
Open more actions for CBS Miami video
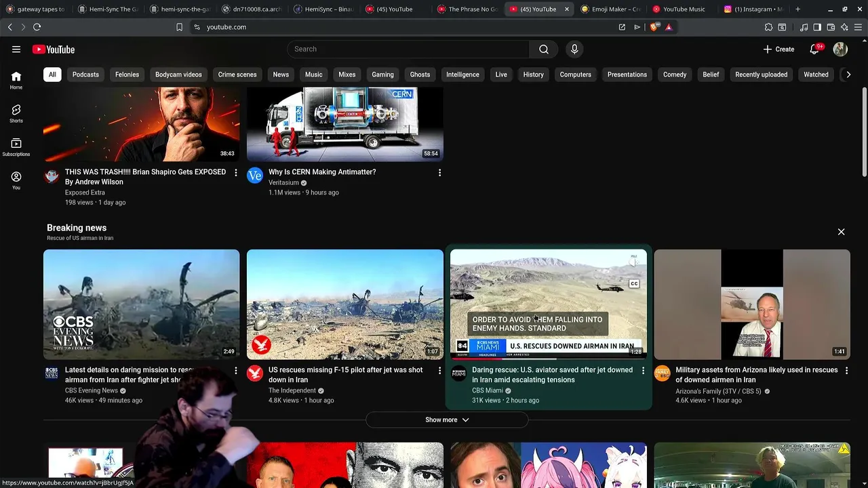(643, 371)
